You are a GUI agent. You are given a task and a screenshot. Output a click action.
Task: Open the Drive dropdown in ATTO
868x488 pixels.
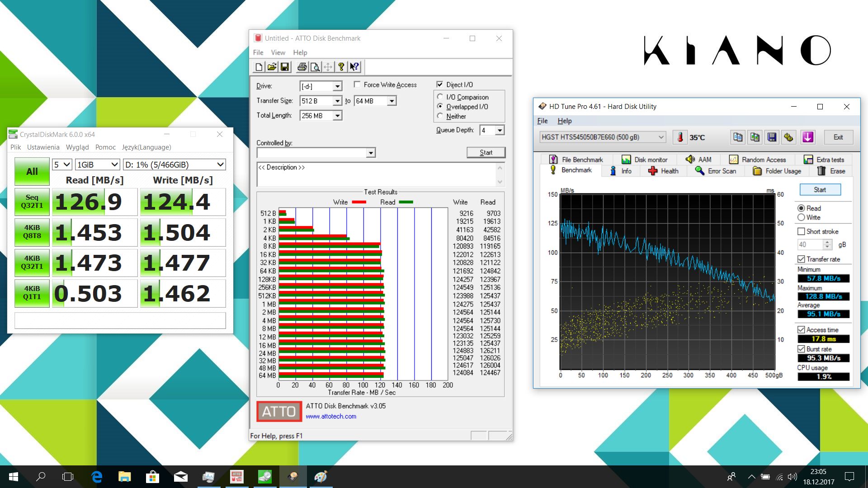(336, 86)
